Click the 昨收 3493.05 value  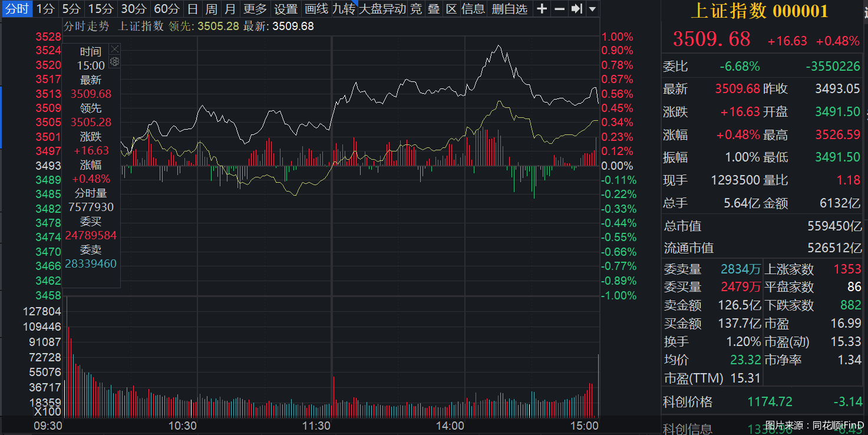[838, 89]
